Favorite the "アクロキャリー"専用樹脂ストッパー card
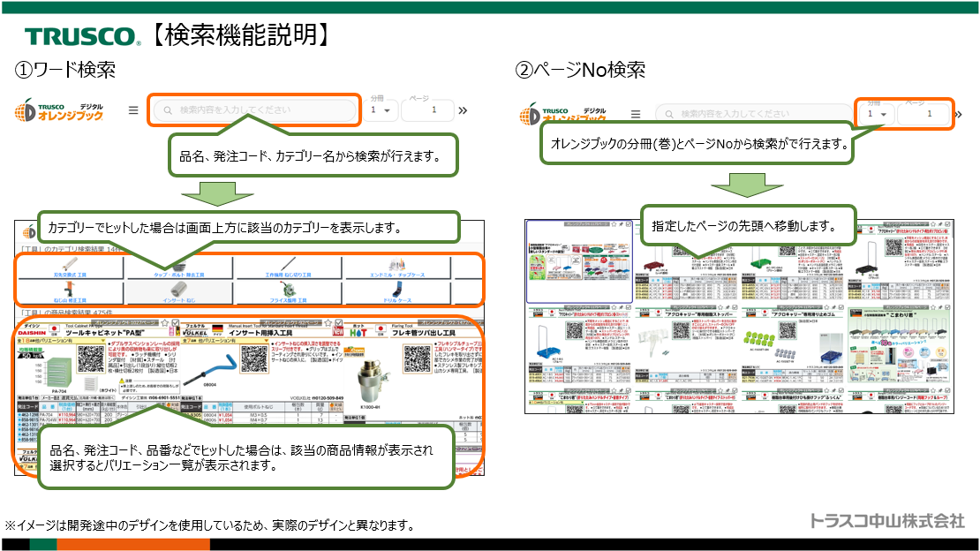The height and width of the screenshot is (551, 980). tap(720, 307)
